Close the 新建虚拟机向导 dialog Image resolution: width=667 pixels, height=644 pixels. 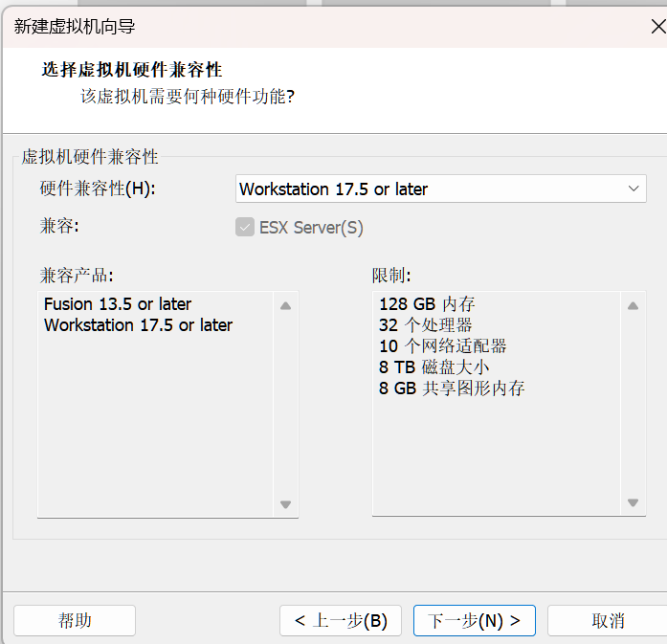656,26
